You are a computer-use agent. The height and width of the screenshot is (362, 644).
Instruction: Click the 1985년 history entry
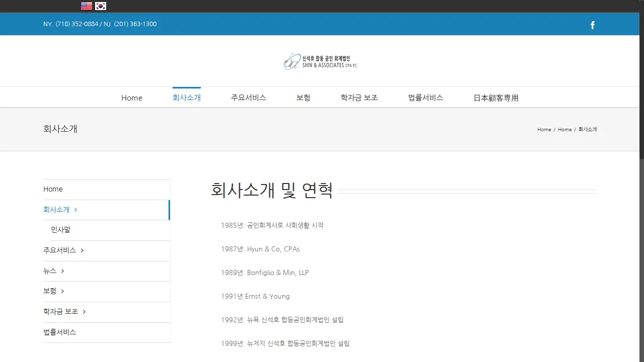pos(272,225)
